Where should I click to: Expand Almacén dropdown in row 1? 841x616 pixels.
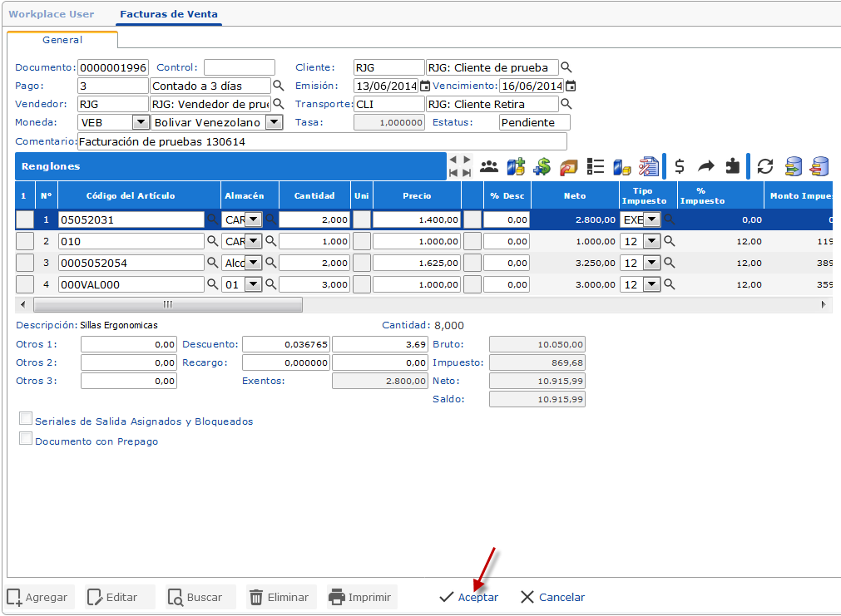click(x=252, y=219)
